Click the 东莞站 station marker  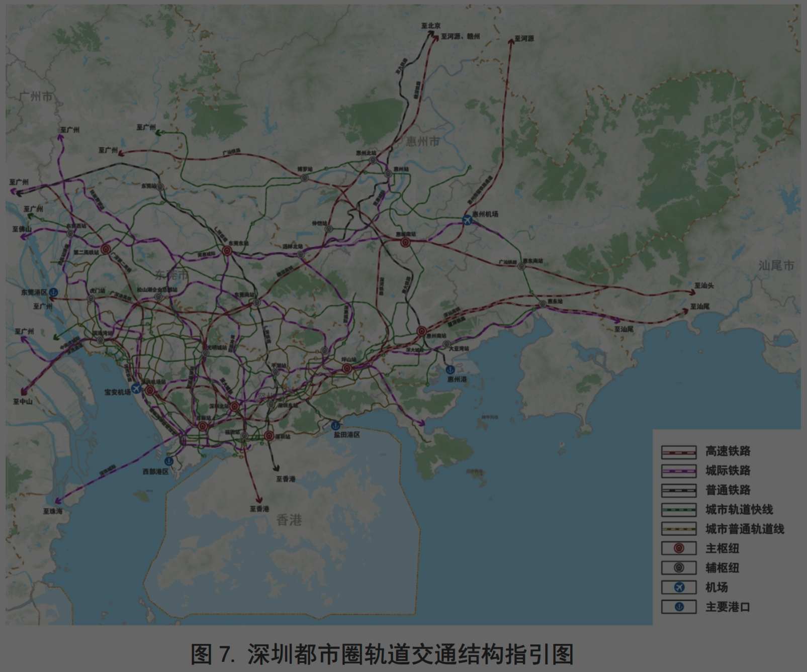[160, 186]
